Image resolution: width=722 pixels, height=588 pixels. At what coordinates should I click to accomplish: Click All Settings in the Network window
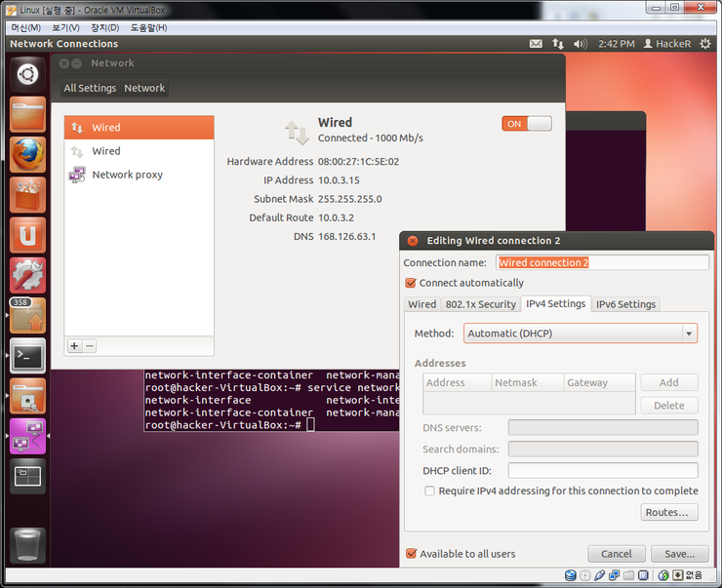pyautogui.click(x=90, y=88)
